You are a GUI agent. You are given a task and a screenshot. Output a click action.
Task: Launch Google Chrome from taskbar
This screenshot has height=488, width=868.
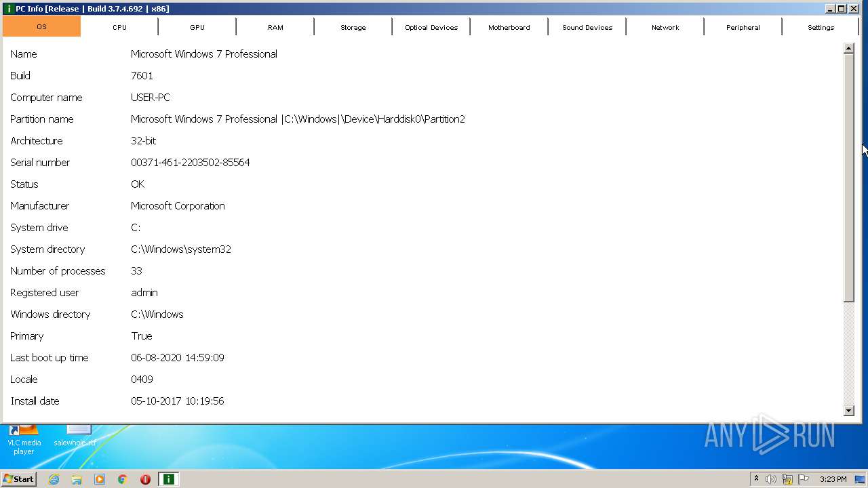pos(123,479)
